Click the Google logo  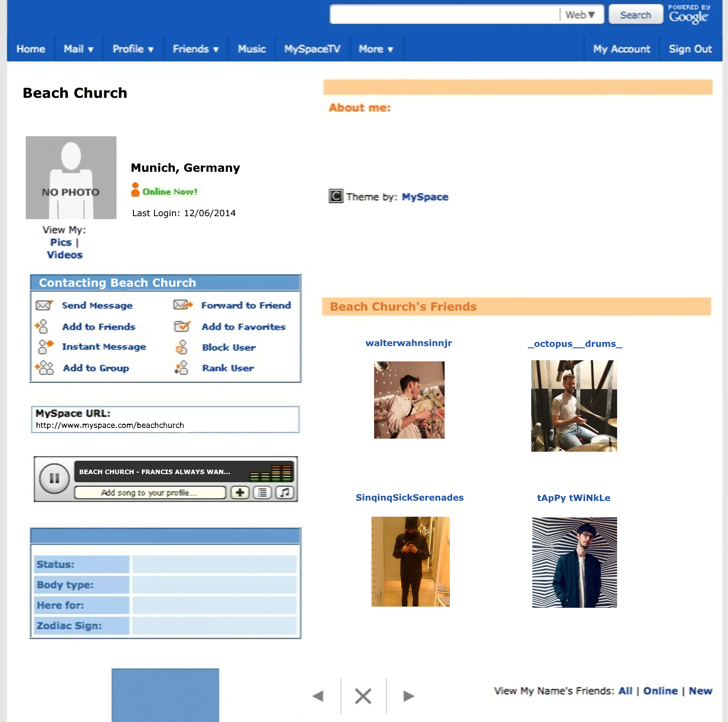point(689,17)
